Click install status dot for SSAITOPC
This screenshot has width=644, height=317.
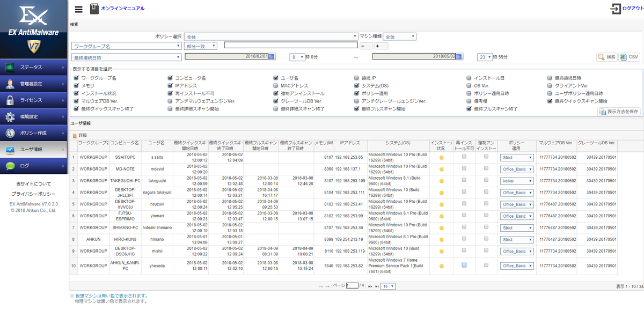click(x=441, y=158)
